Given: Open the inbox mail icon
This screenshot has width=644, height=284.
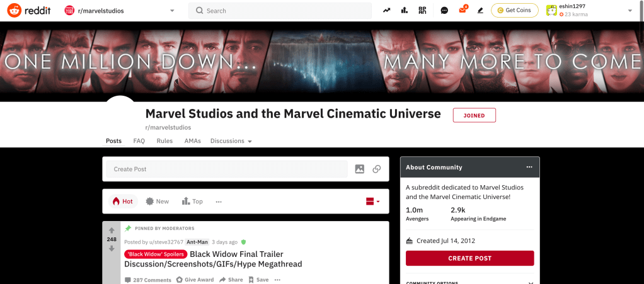Looking at the screenshot, I should 463,11.
